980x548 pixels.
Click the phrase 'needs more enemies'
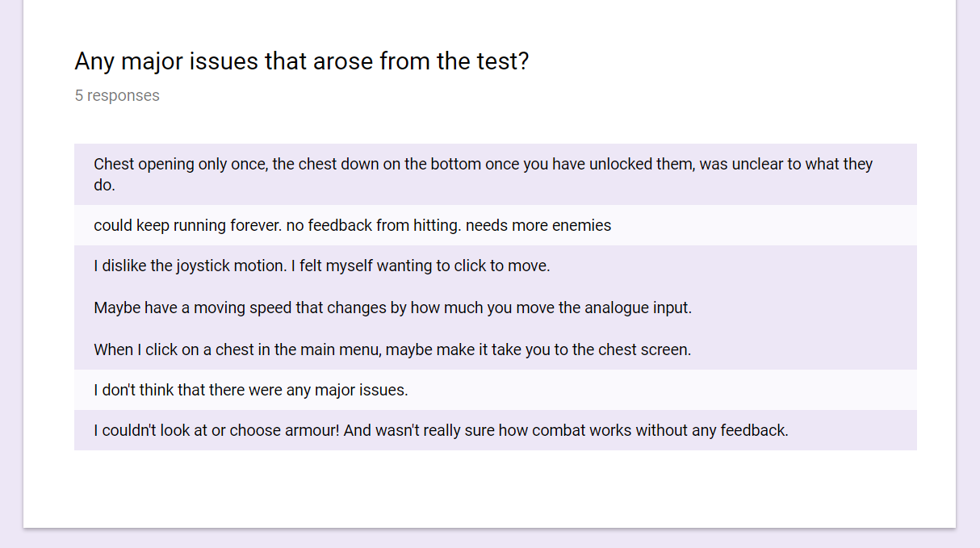(538, 225)
